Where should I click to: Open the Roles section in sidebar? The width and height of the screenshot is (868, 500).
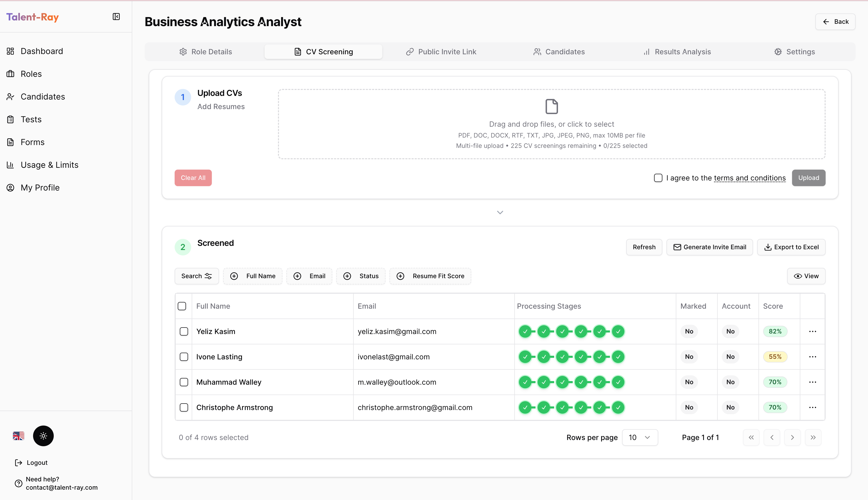pyautogui.click(x=32, y=73)
